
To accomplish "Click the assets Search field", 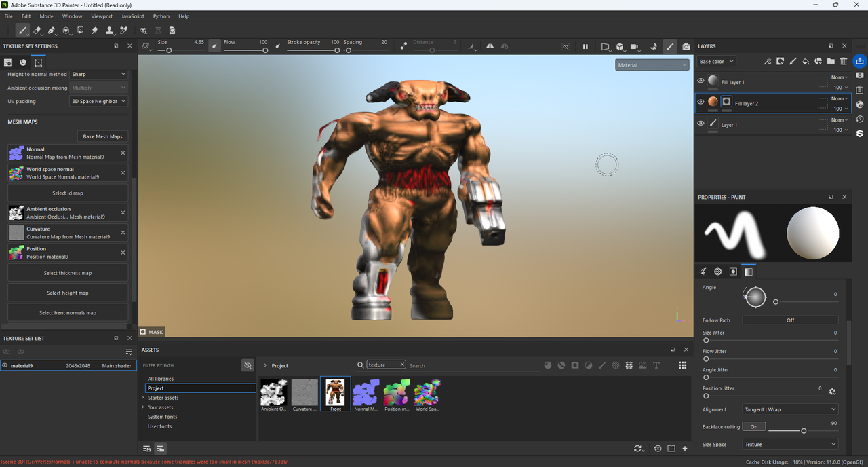I will tap(475, 365).
